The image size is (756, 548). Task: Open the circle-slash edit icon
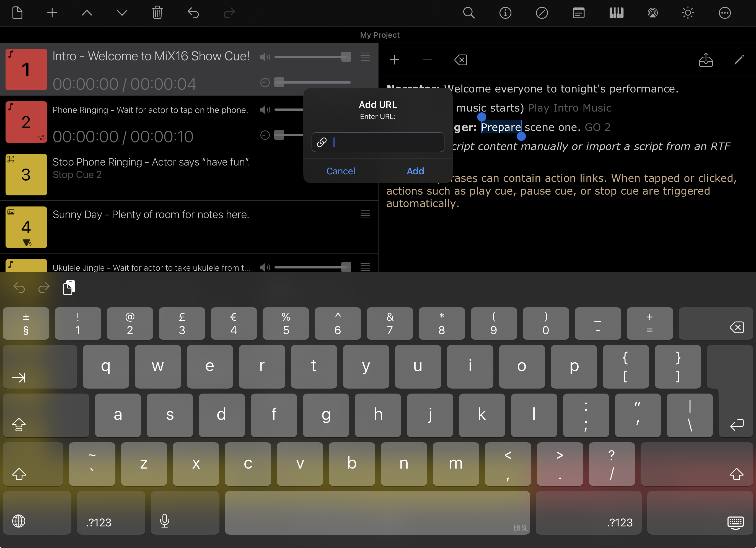(542, 13)
